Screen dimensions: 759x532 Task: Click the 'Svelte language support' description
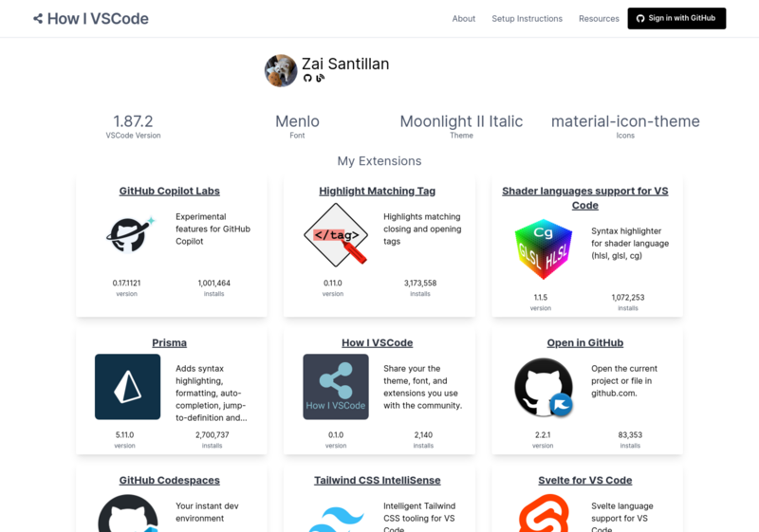point(622,517)
